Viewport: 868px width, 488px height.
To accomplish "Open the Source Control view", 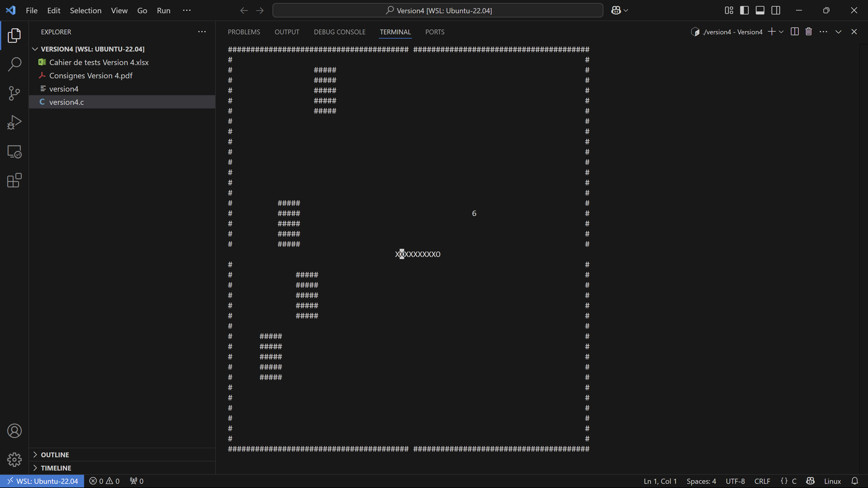I will pyautogui.click(x=14, y=93).
